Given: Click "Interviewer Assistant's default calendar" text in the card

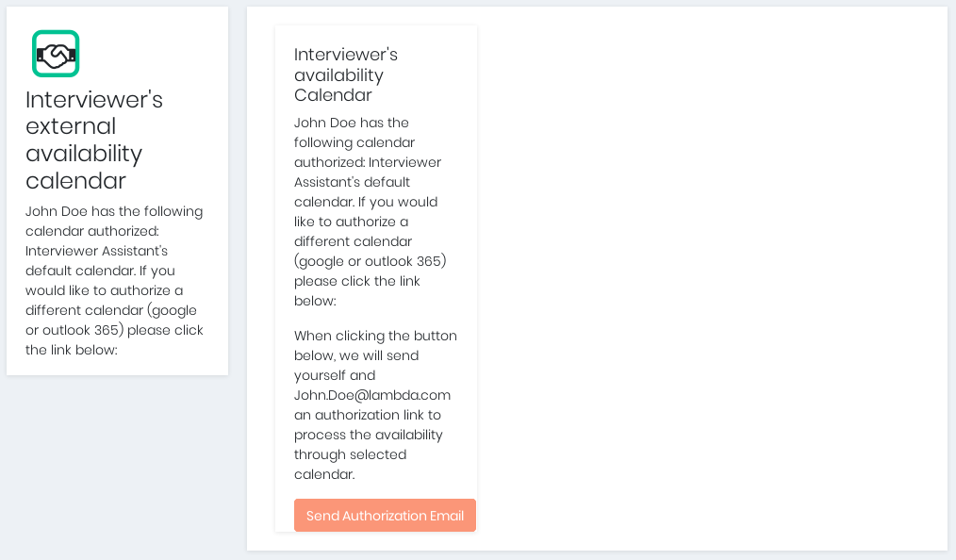Looking at the screenshot, I should coord(368,173).
